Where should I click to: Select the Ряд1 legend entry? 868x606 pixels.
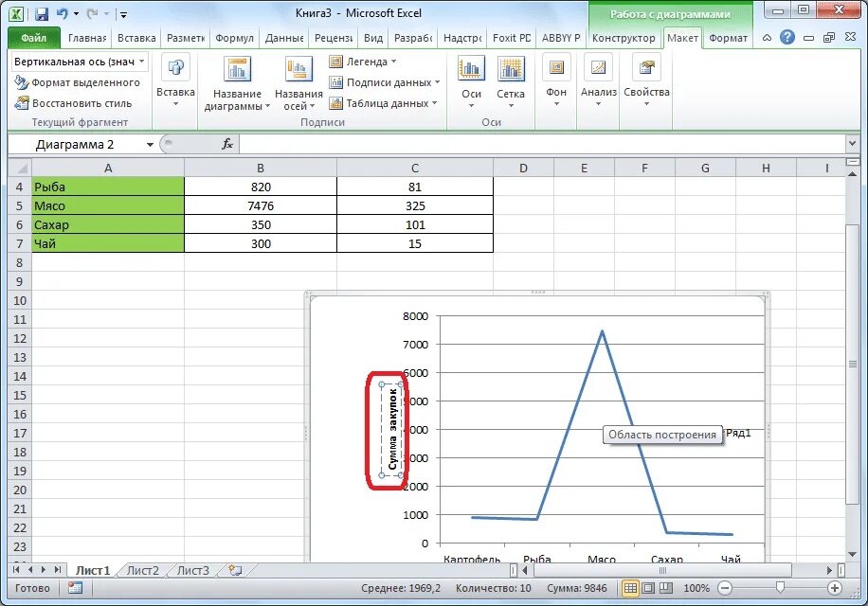pyautogui.click(x=738, y=433)
